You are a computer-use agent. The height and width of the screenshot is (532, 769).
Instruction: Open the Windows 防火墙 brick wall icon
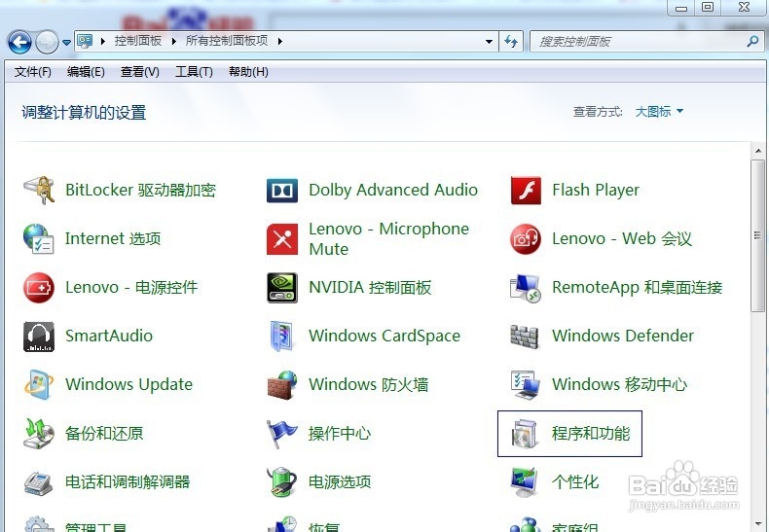282,385
